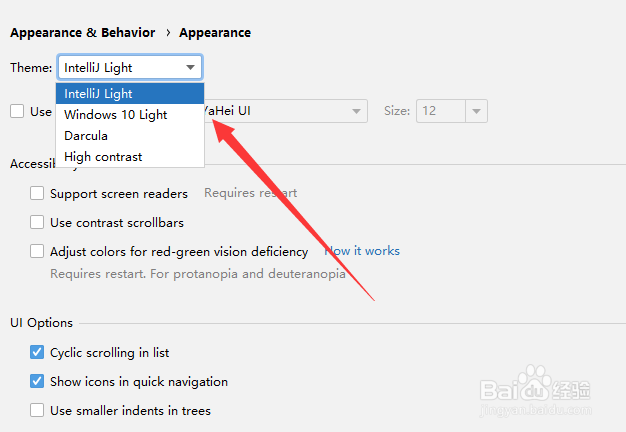Enable Support screen readers checkbox
This screenshot has width=626, height=432.
(x=37, y=193)
